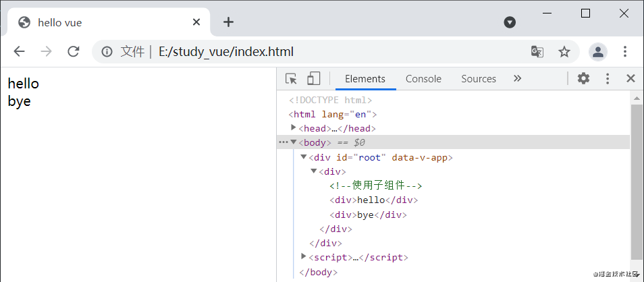Open DevTools settings gear
Viewport: 644px width, 282px height.
click(584, 78)
